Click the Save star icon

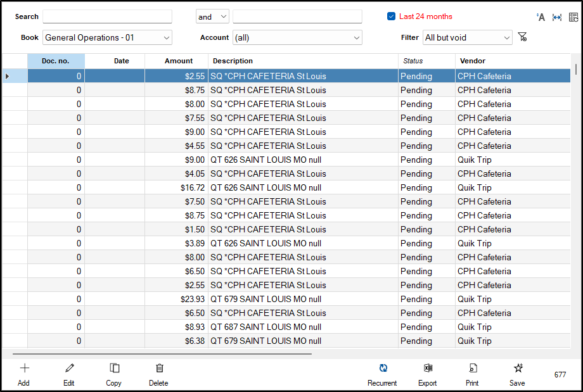[517, 368]
